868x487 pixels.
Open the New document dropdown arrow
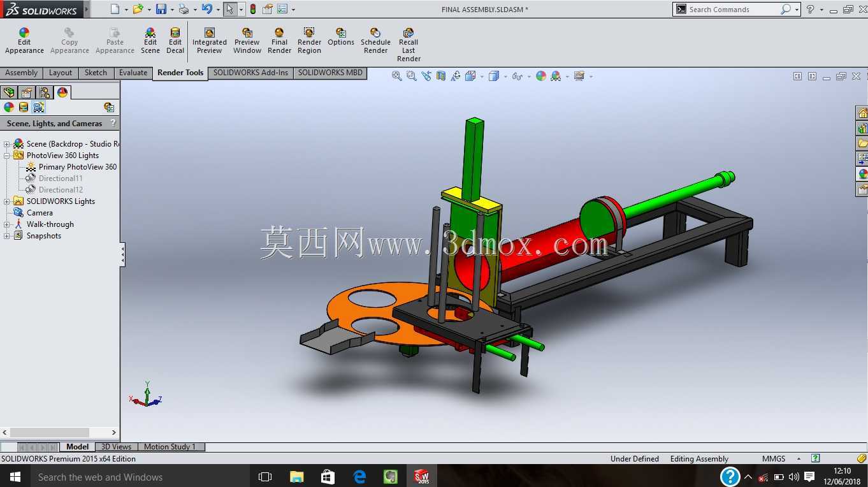tap(126, 10)
